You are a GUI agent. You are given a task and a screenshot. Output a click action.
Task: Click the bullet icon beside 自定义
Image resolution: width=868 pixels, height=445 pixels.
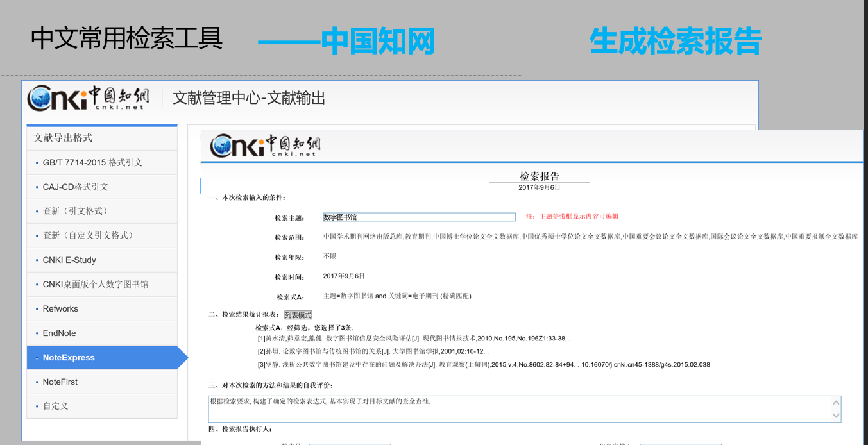37,406
